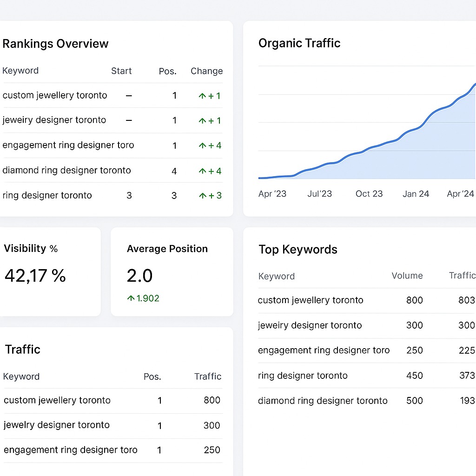The width and height of the screenshot is (476, 476).
Task: Sort Rankings Overview by the Start column header
Action: pyautogui.click(x=121, y=71)
